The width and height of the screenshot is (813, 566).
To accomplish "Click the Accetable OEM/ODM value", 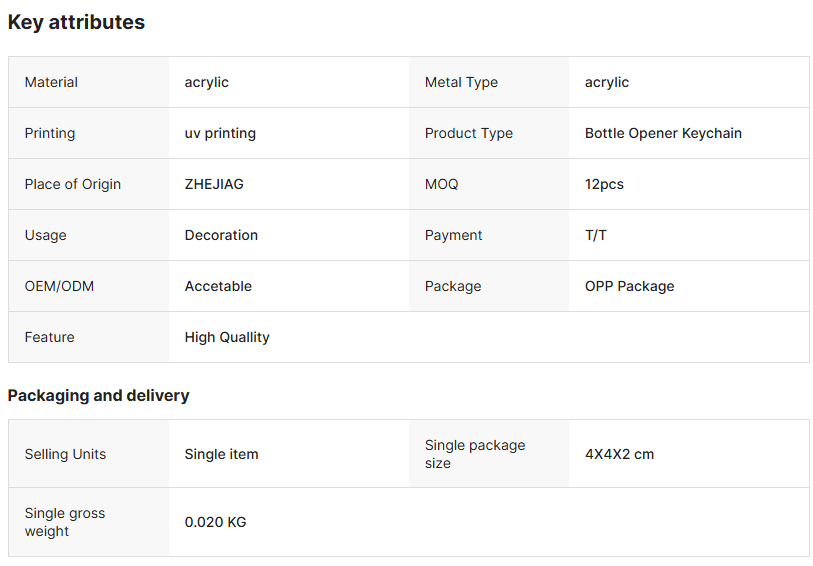I will pos(218,286).
